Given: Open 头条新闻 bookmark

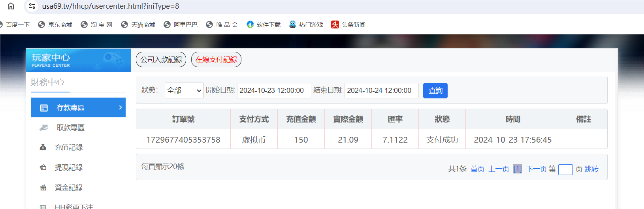Looking at the screenshot, I should 348,24.
